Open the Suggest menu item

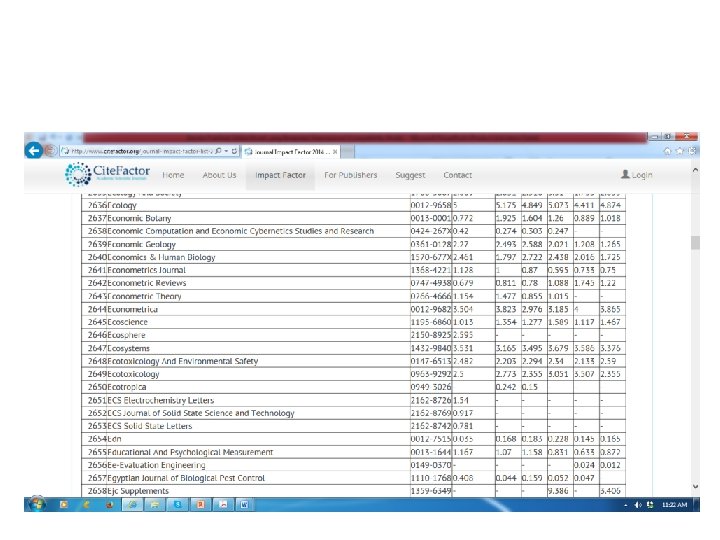(410, 175)
